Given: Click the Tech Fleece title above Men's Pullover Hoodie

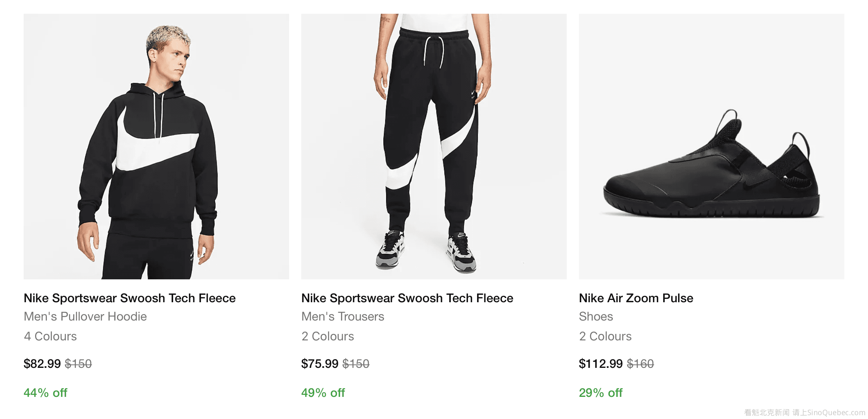Looking at the screenshot, I should pos(130,298).
